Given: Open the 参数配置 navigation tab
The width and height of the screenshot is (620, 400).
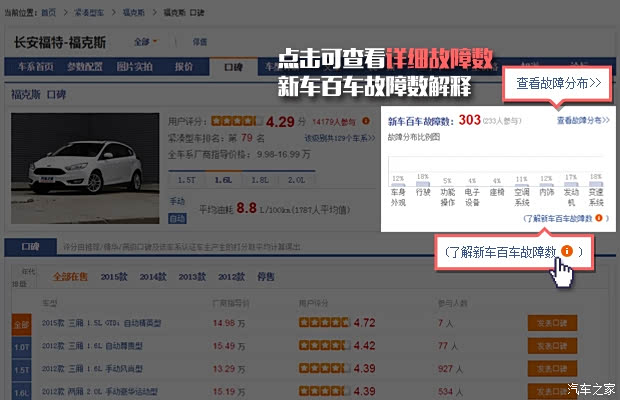Looking at the screenshot, I should 85,66.
